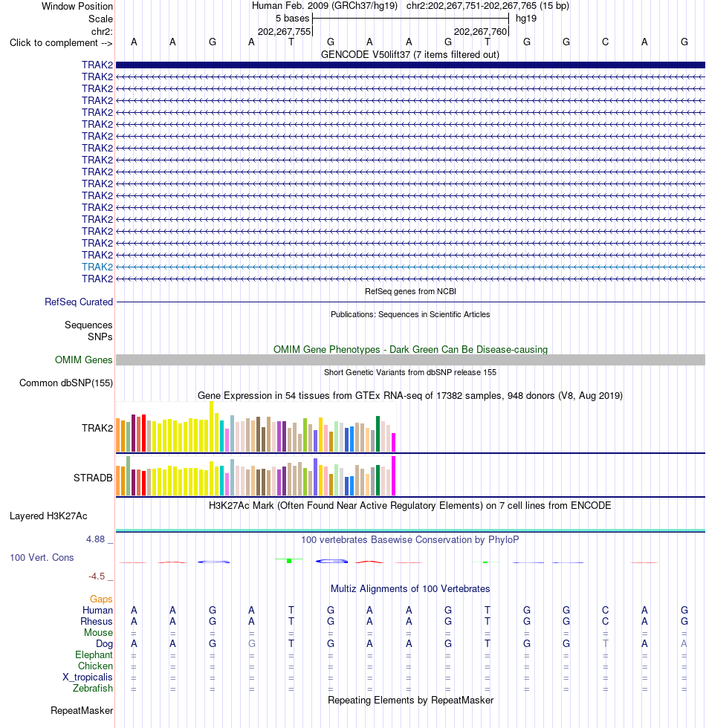Screen dimensions: 706x728
Task: Click the Chicken species label
Action: tap(95, 666)
